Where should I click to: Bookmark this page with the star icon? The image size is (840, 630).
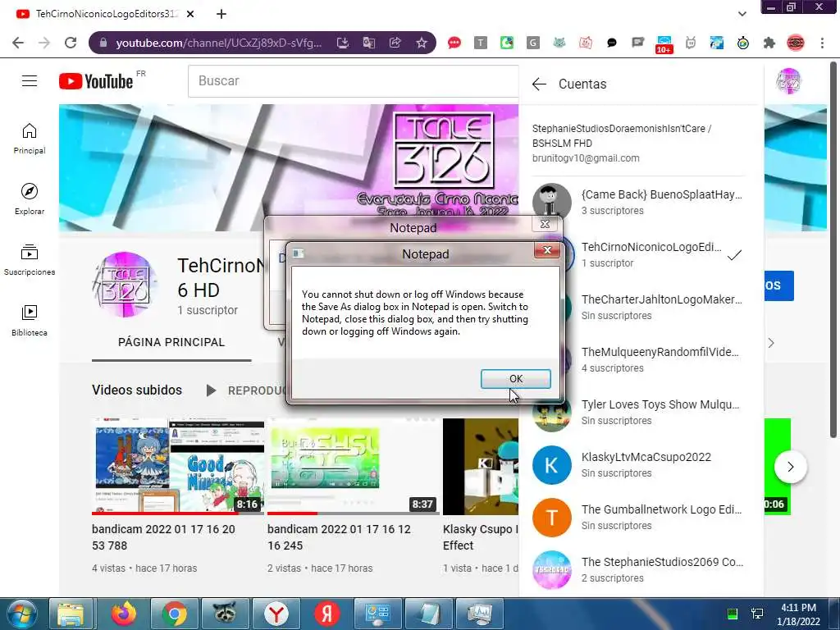pyautogui.click(x=422, y=43)
